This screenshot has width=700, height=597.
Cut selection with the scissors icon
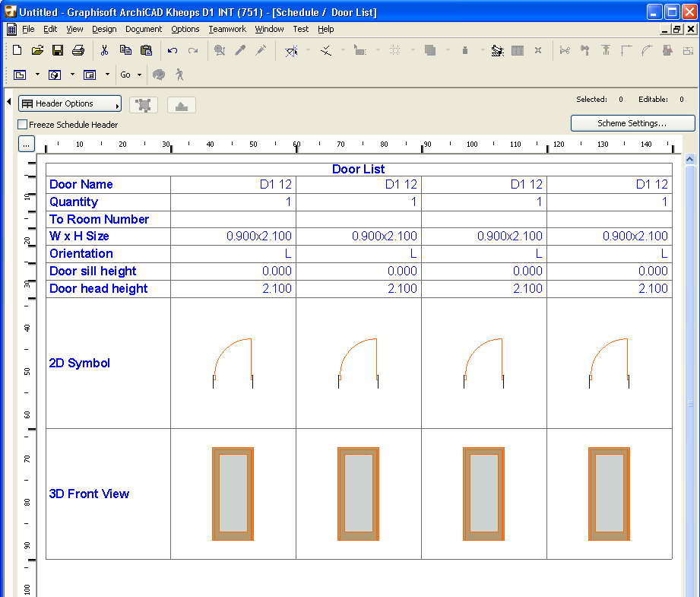(x=105, y=50)
